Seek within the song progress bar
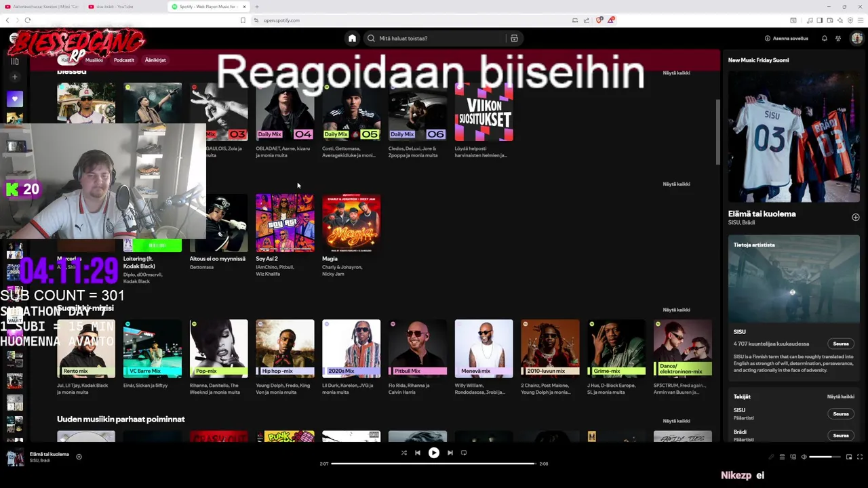This screenshot has width=868, height=488. click(x=434, y=464)
